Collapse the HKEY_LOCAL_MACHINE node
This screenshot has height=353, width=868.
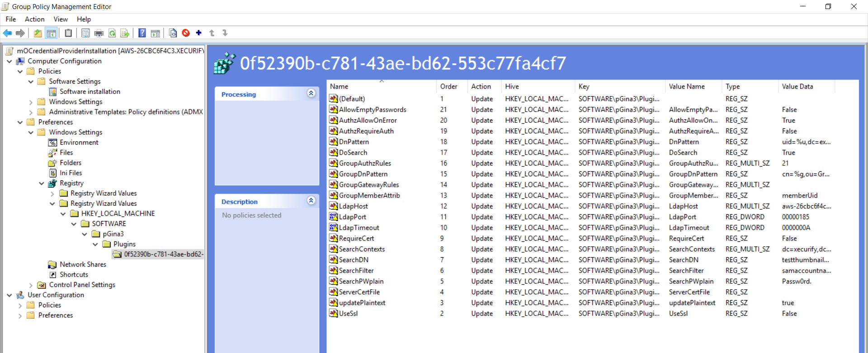pyautogui.click(x=63, y=214)
